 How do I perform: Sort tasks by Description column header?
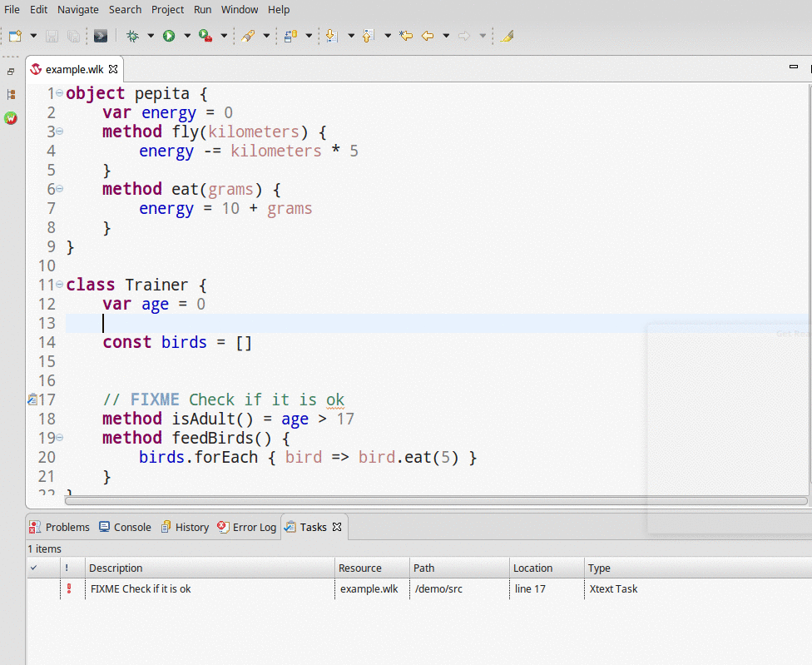click(116, 568)
